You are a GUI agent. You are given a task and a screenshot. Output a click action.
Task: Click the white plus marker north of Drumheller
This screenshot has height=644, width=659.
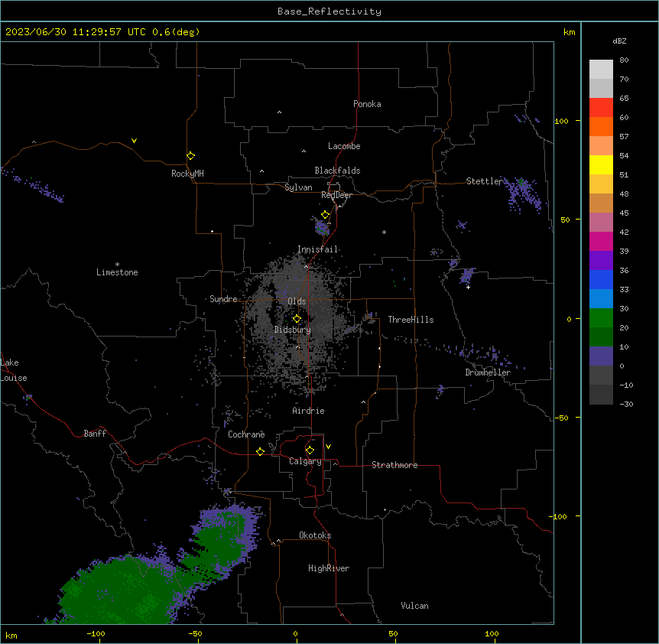468,287
